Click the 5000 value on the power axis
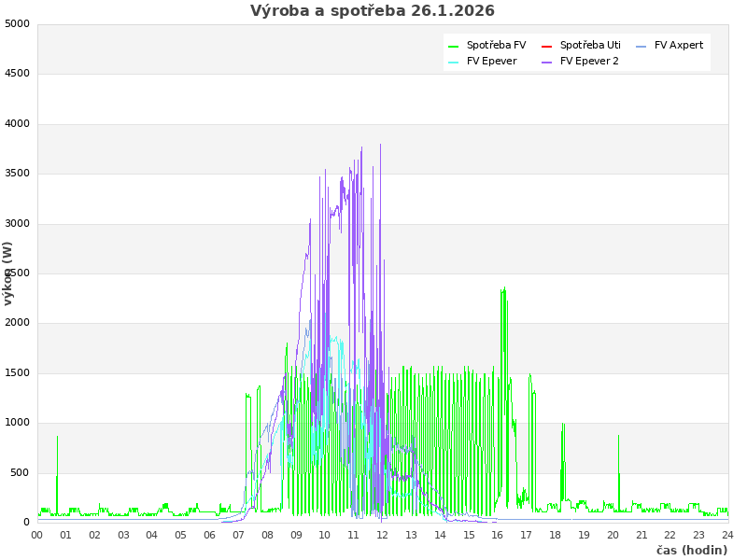The width and height of the screenshot is (747, 560). (x=17, y=23)
